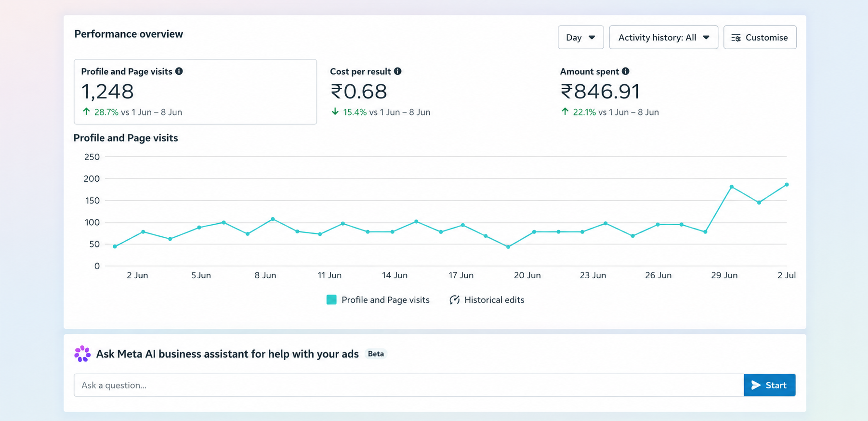Click the Profile and Page visits chart title

pyautogui.click(x=126, y=138)
